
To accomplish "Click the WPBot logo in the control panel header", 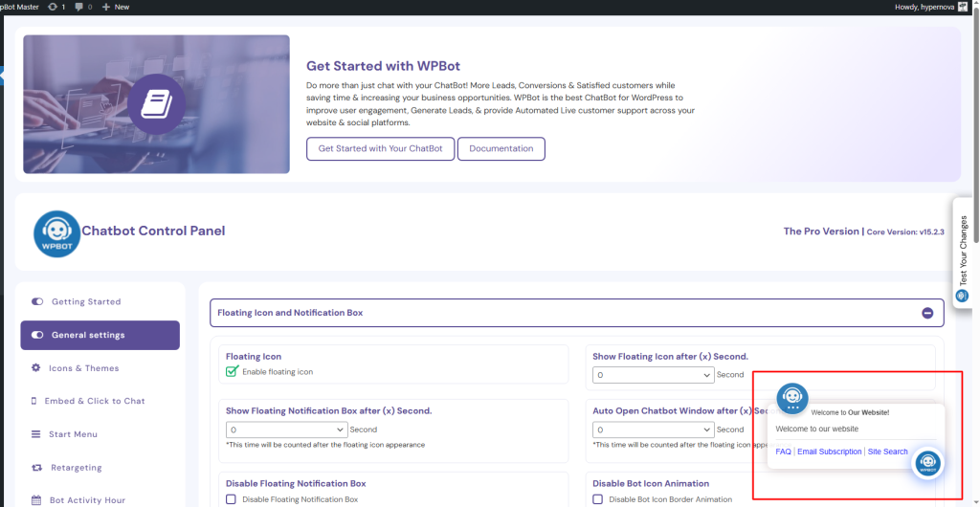I will point(56,233).
